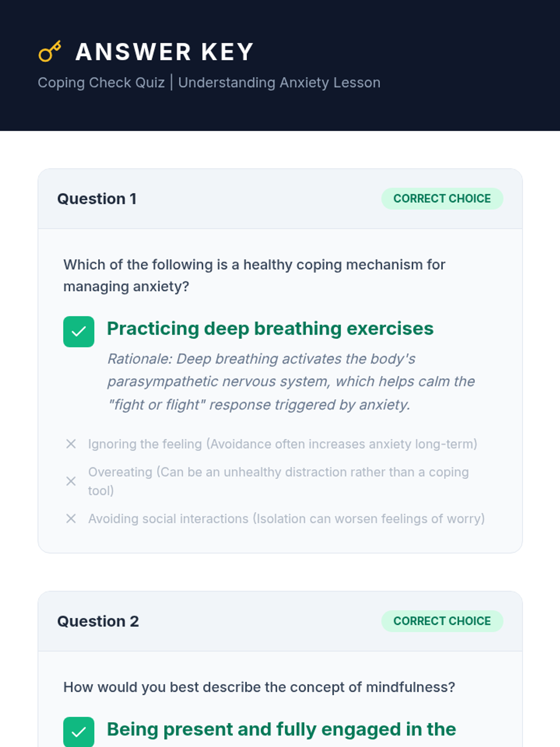Image resolution: width=560 pixels, height=747 pixels.
Task: Click the mindfulness concept question text
Action: coord(259,687)
